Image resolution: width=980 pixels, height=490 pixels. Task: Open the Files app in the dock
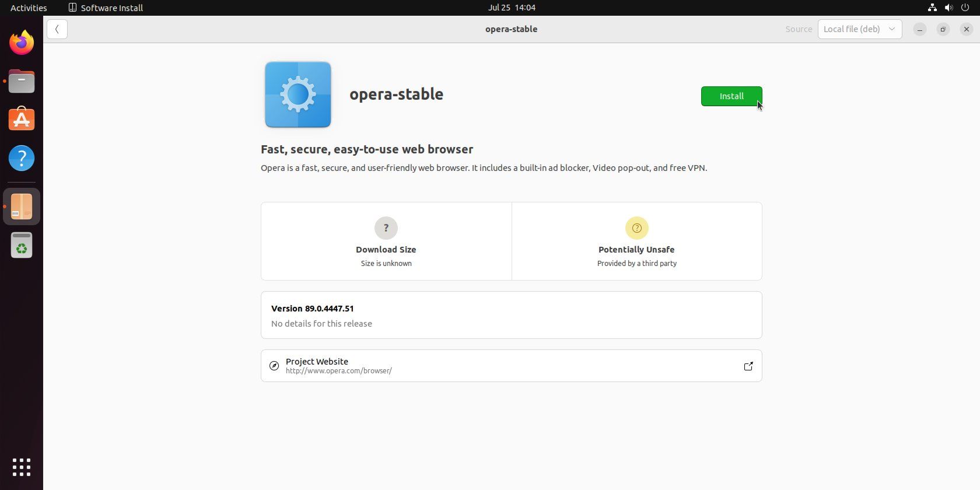coord(22,81)
